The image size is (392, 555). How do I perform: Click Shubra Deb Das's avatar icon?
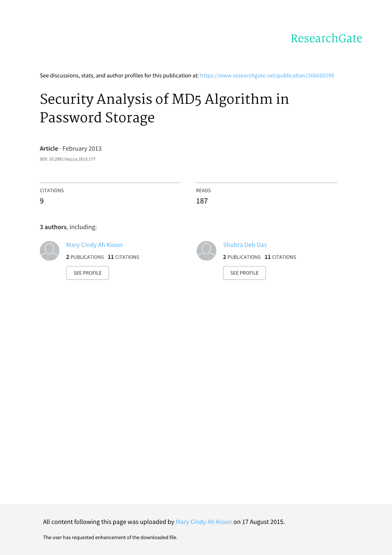(x=206, y=251)
